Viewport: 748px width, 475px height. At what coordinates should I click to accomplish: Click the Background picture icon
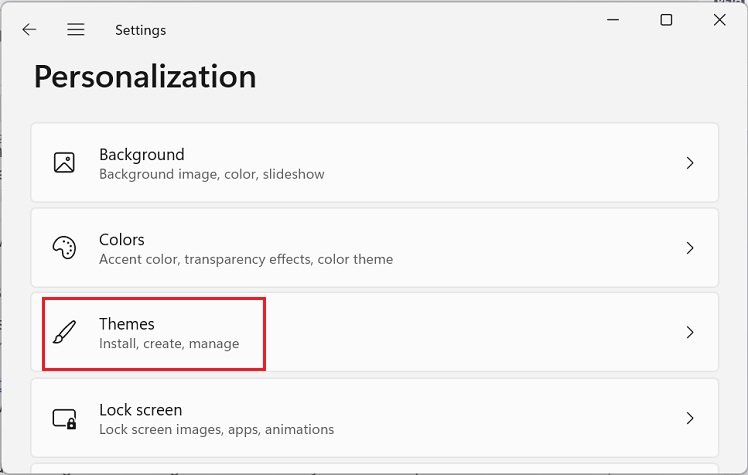64,163
